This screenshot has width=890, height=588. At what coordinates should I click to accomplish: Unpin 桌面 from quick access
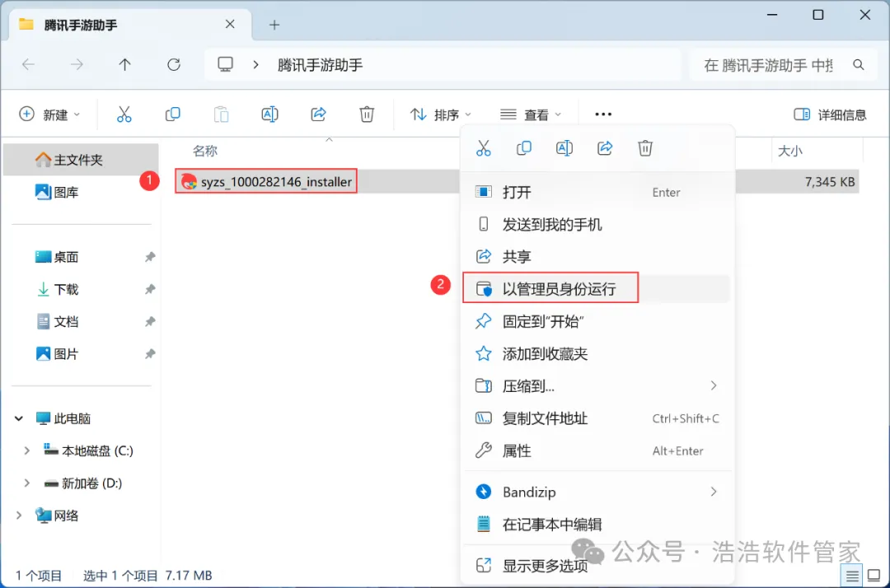pos(150,257)
